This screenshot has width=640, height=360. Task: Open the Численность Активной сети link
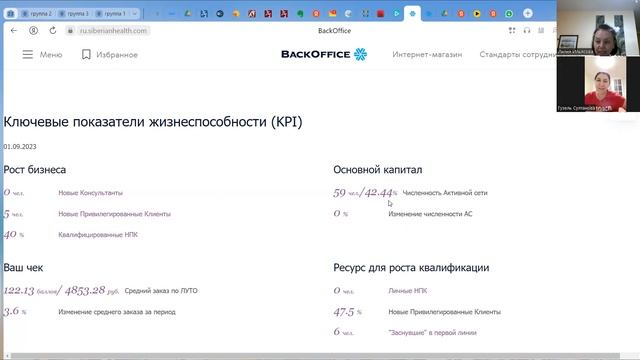445,193
